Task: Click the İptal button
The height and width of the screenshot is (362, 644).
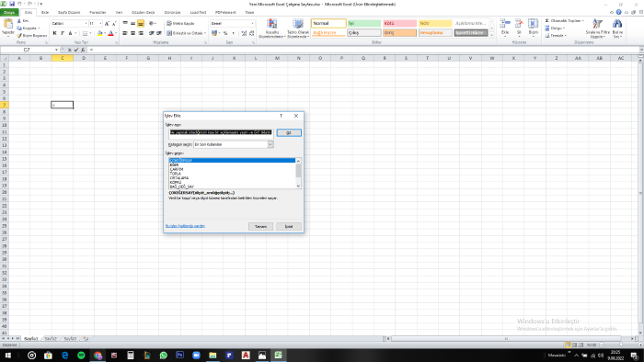Action: pyautogui.click(x=289, y=226)
